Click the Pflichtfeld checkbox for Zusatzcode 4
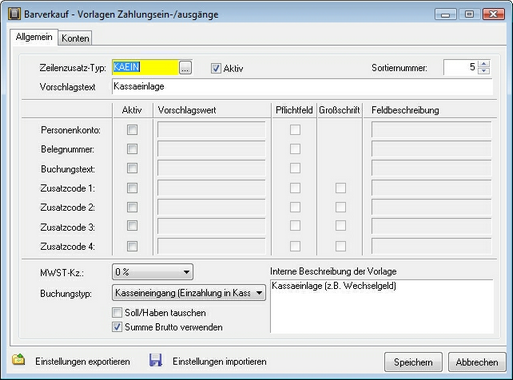 click(x=295, y=246)
